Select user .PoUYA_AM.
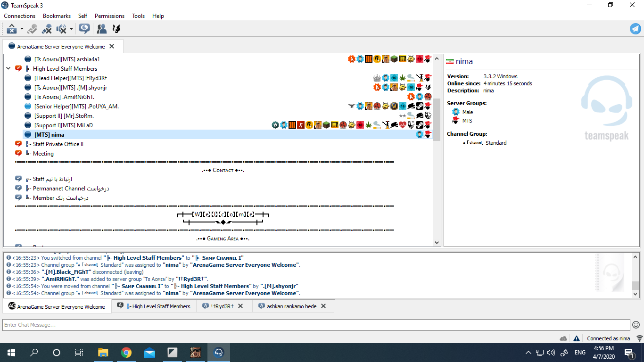The height and width of the screenshot is (362, 644). 76,107
